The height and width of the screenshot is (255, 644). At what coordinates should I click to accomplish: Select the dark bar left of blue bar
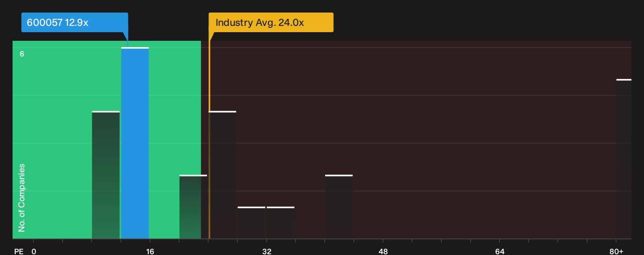click(106, 175)
